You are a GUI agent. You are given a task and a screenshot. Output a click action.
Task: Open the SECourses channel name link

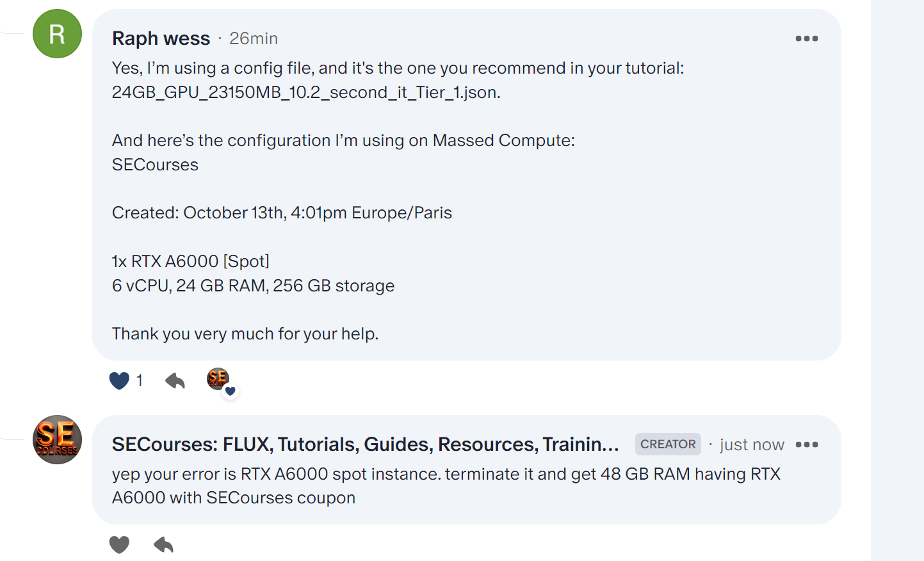pos(365,444)
